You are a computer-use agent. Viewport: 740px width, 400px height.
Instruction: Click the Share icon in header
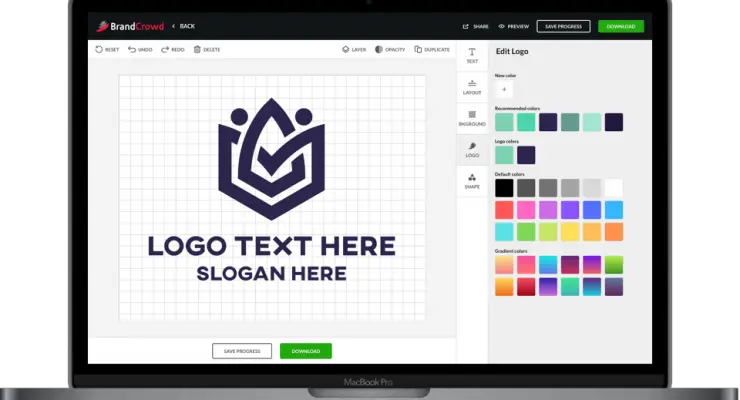click(x=466, y=26)
